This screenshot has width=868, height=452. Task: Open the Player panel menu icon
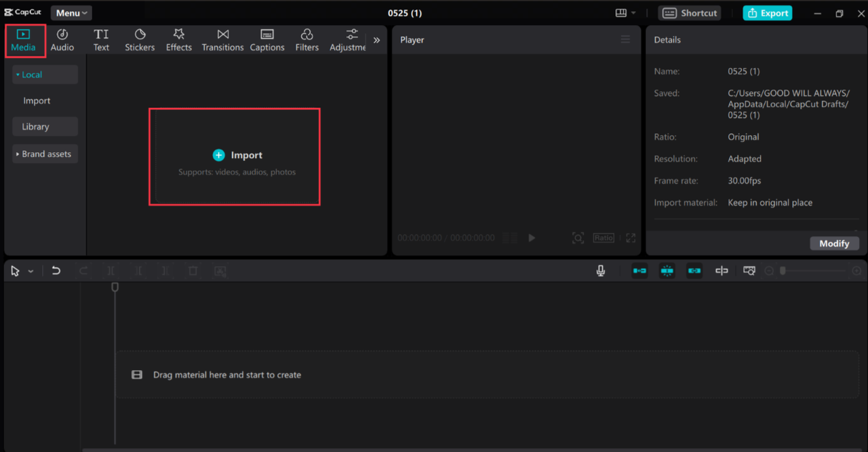click(x=625, y=39)
